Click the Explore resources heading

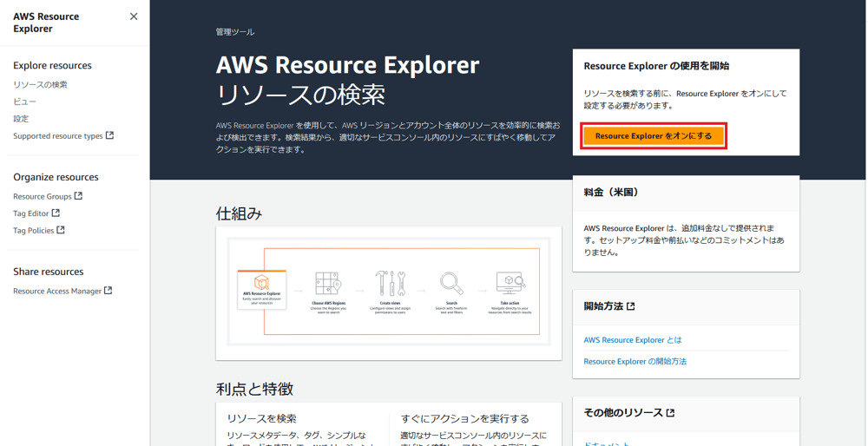[x=53, y=65]
